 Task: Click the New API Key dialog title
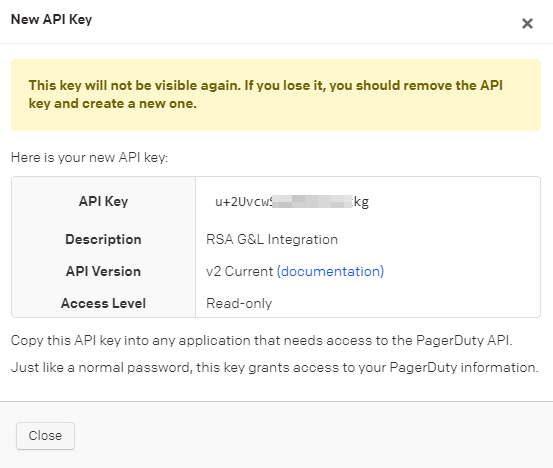[51, 19]
